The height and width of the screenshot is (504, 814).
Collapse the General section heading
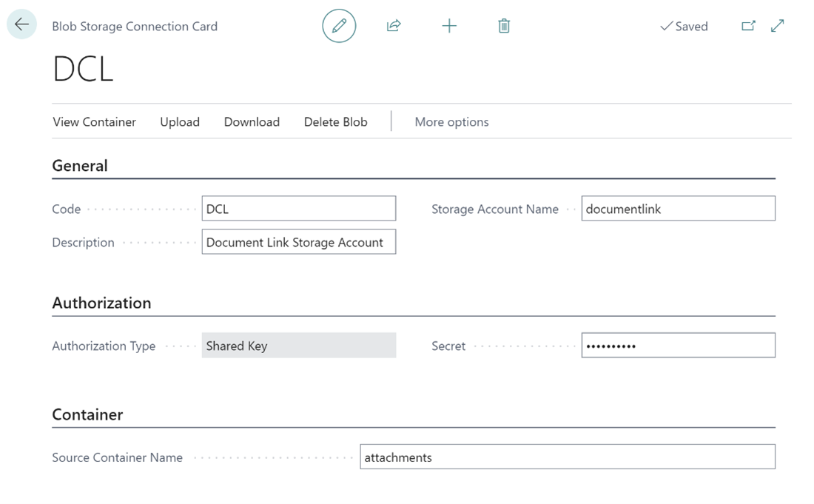tap(80, 166)
